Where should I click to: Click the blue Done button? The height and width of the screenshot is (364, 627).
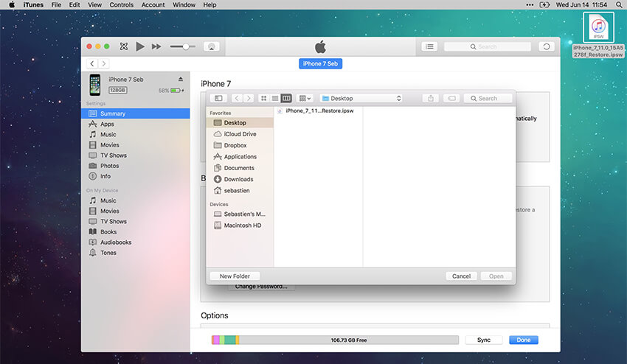(524, 340)
